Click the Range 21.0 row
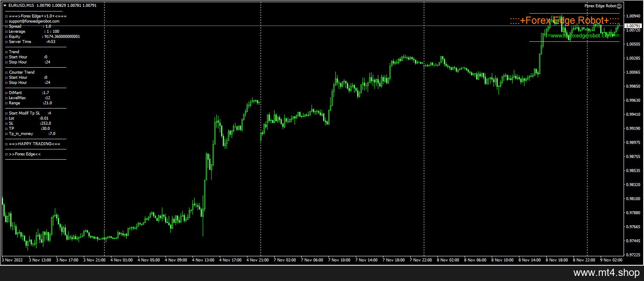This screenshot has height=281, width=644. [28, 103]
